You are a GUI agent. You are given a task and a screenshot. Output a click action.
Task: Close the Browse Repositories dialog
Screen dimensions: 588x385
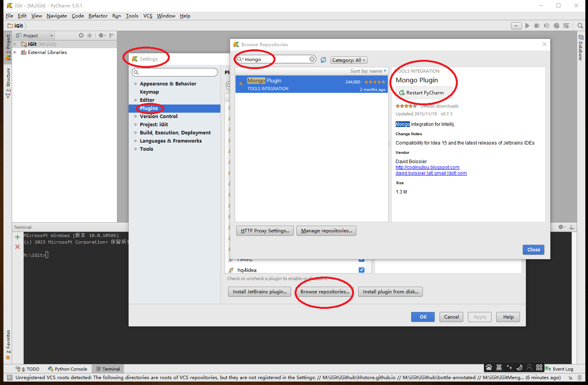[533, 250]
